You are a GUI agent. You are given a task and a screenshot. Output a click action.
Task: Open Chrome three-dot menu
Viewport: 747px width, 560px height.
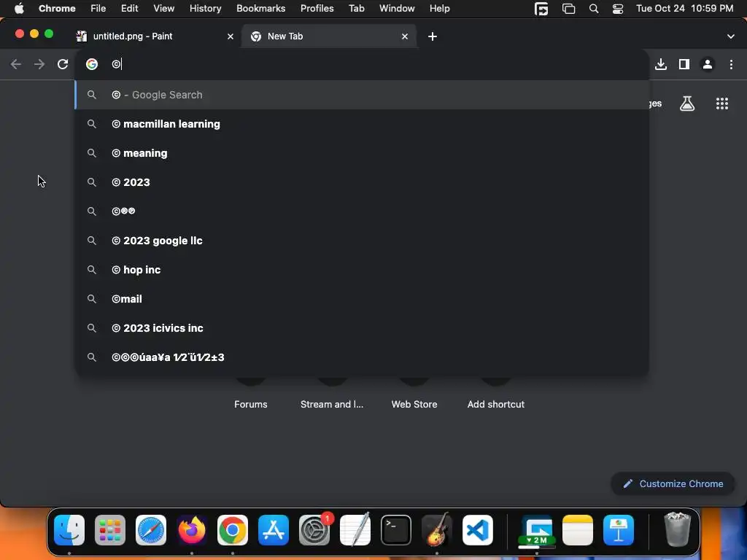tap(731, 64)
